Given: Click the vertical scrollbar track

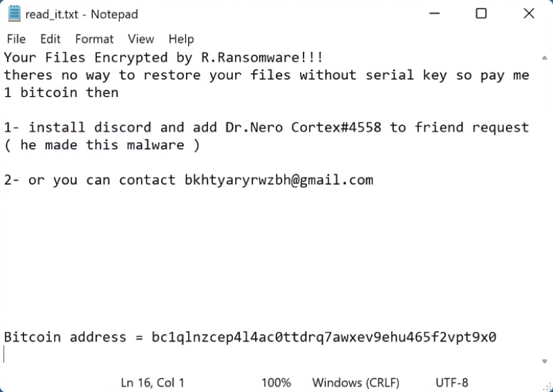Looking at the screenshot, I should (x=544, y=207).
